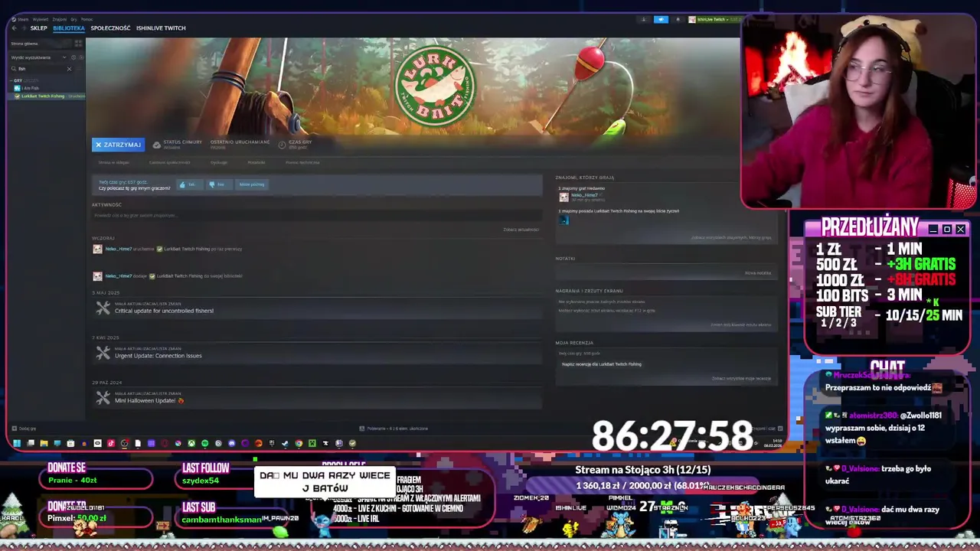Close the PRZEDŁUŻANY overlay window
The width and height of the screenshot is (980, 551).
[x=960, y=229]
